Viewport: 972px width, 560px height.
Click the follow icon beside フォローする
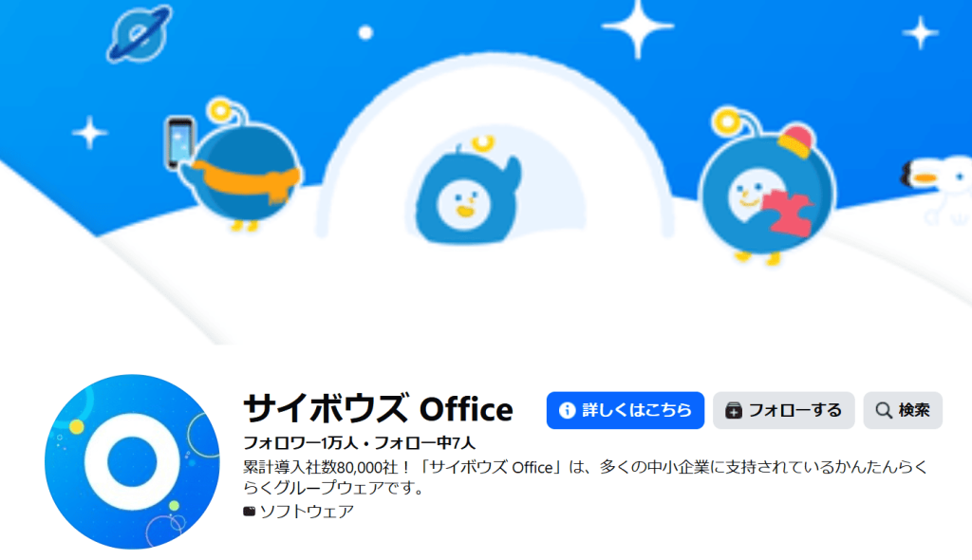coord(734,411)
